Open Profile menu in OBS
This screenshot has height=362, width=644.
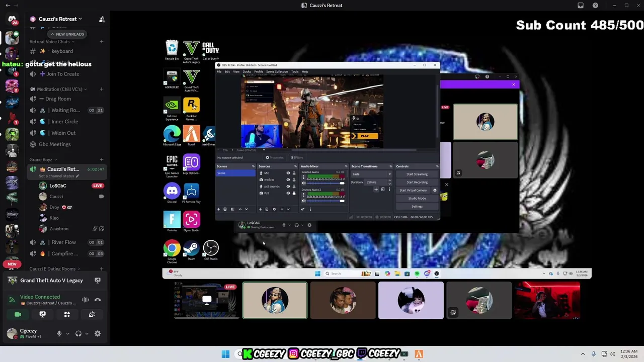[258, 71]
